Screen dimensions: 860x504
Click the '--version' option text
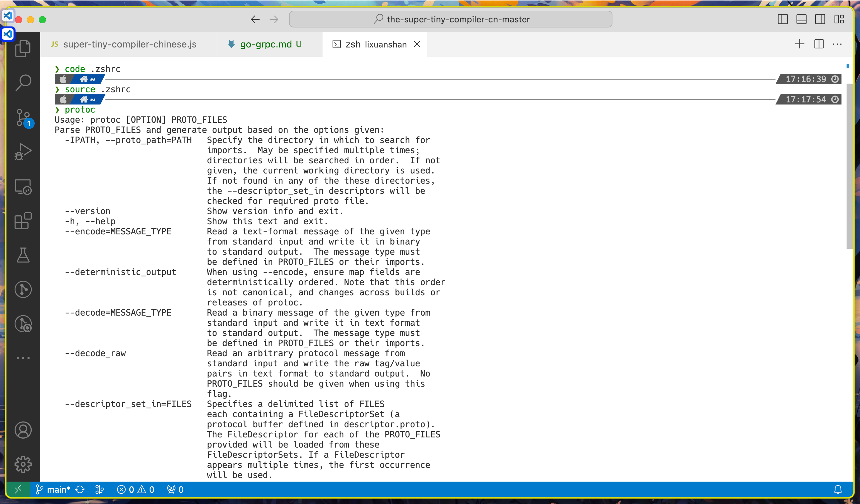(87, 211)
